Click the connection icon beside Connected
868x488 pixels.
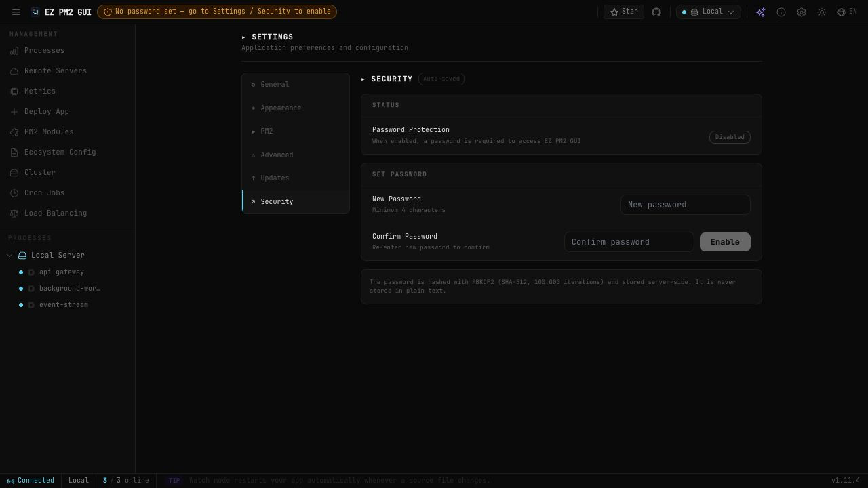[x=11, y=481]
